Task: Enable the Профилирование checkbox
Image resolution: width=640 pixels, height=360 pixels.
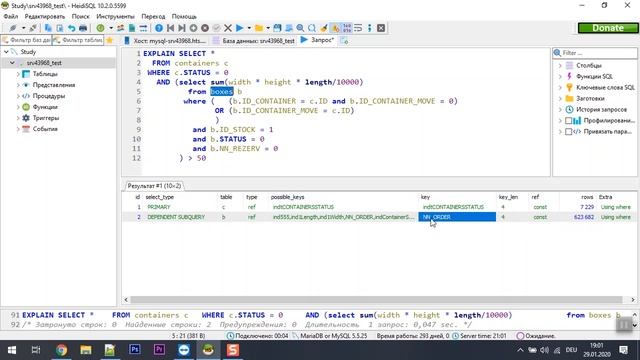Action: click(568, 120)
